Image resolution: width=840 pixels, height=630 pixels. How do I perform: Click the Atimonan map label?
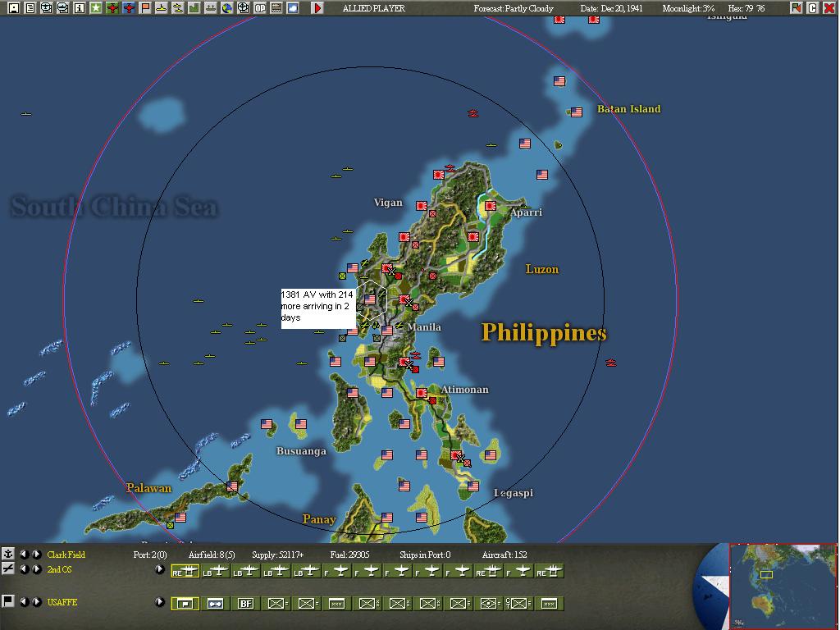[464, 390]
